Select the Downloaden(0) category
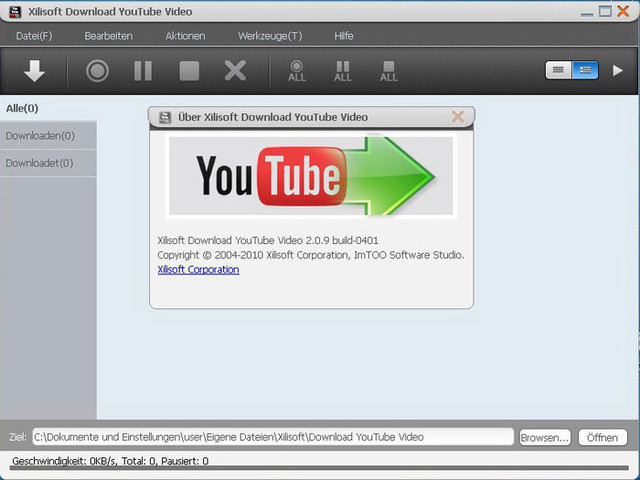Viewport: 640px width, 480px height. pyautogui.click(x=48, y=136)
